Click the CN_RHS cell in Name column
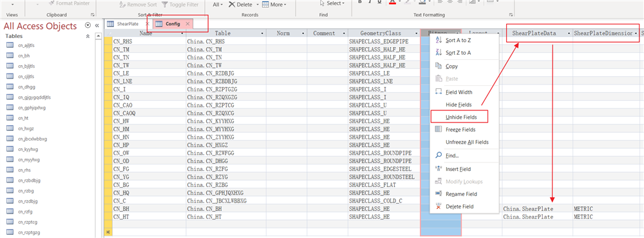The image size is (644, 238). tap(149, 41)
